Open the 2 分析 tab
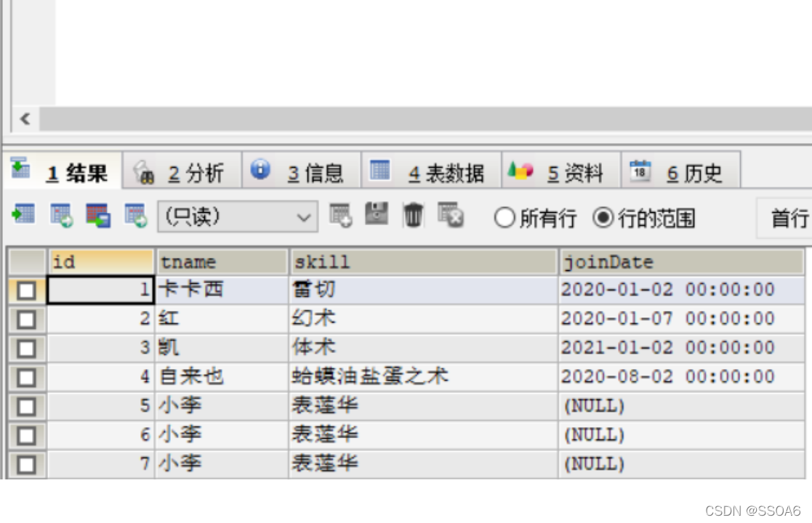812x523 pixels. (x=182, y=171)
